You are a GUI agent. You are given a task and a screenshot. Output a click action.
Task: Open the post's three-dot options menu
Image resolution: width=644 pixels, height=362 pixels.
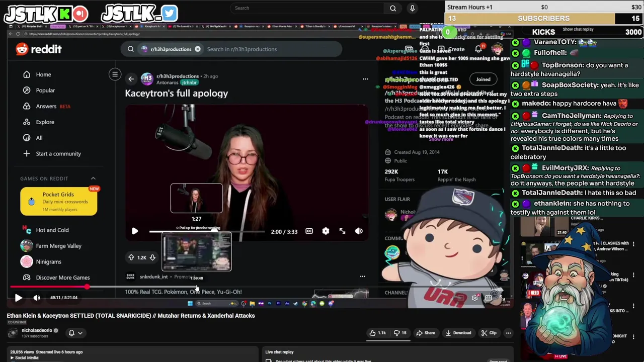[x=365, y=79]
